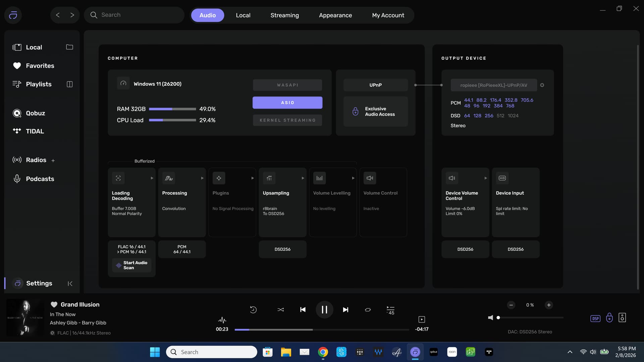Image resolution: width=644 pixels, height=362 pixels.
Task: Click the play queue icon
Action: coord(390,310)
